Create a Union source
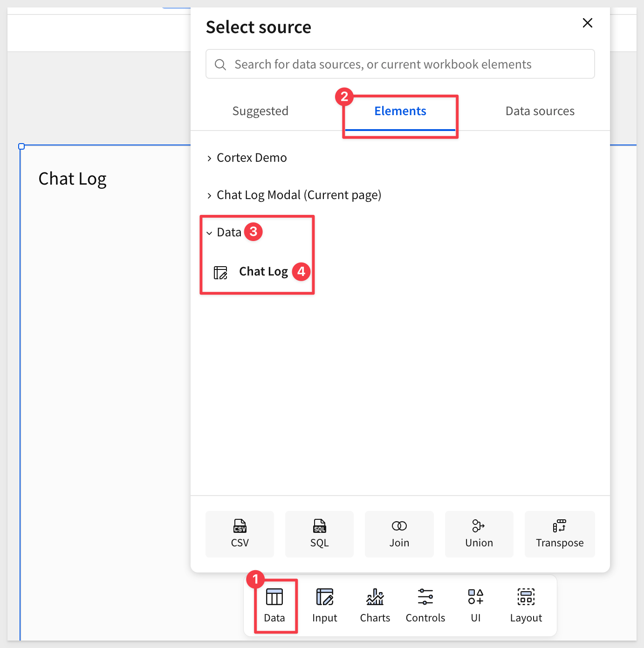 coord(479,534)
